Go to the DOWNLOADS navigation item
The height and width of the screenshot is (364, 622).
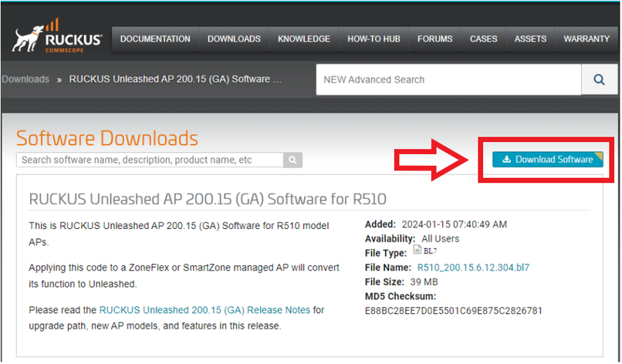(234, 39)
